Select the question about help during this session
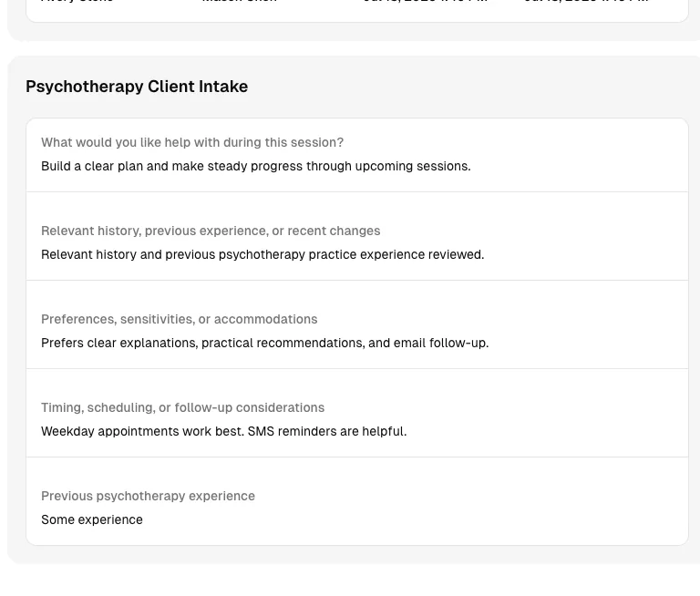This screenshot has height=596, width=700. click(x=192, y=142)
